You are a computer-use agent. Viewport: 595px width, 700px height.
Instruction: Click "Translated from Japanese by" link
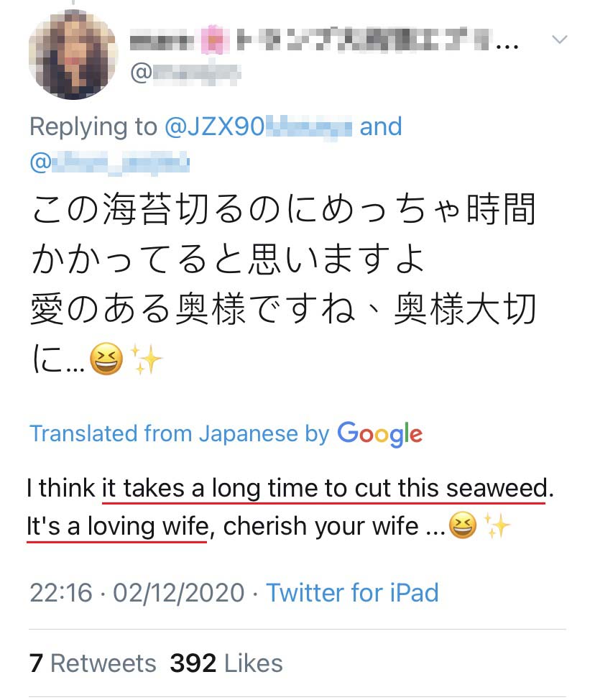(x=179, y=433)
